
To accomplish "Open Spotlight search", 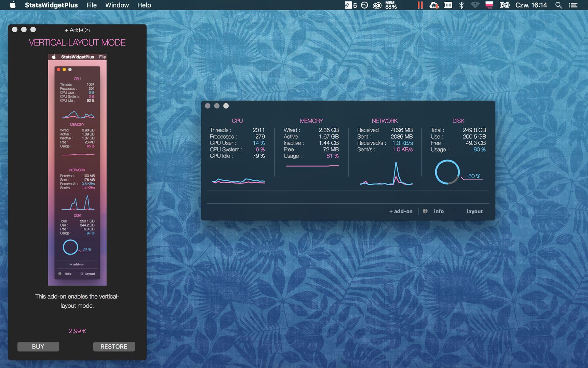I will point(559,5).
